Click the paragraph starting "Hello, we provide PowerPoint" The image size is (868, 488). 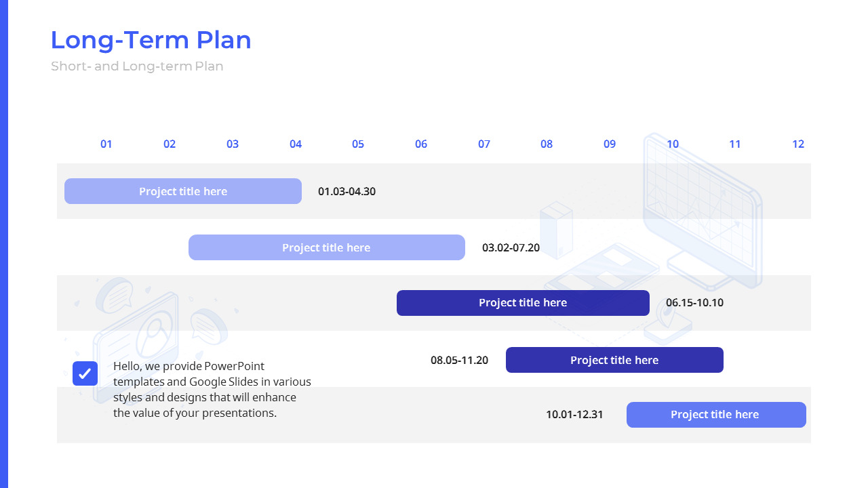(212, 390)
